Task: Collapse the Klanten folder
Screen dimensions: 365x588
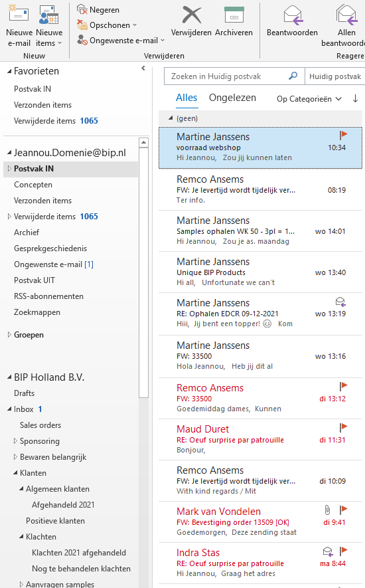Action: pos(15,473)
